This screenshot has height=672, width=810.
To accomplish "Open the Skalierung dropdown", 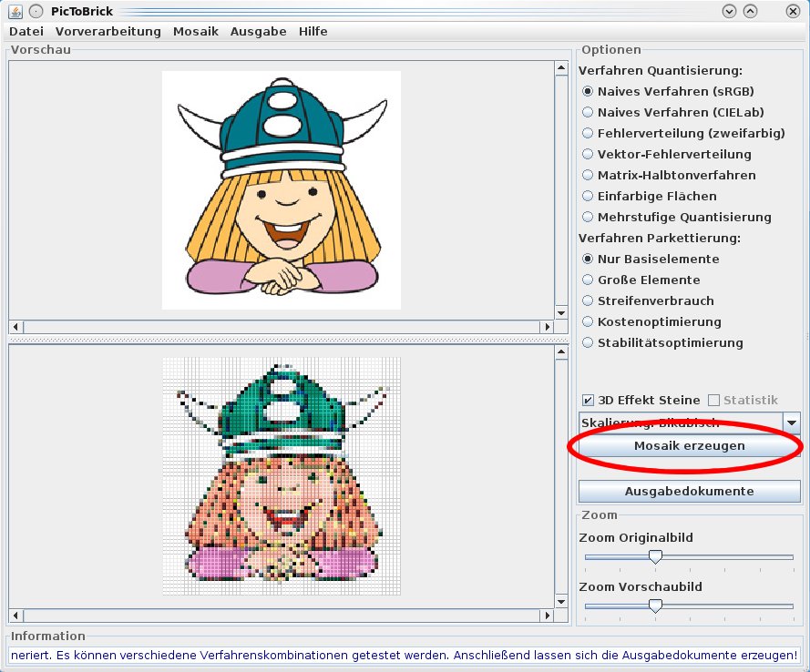I will 689,423.
